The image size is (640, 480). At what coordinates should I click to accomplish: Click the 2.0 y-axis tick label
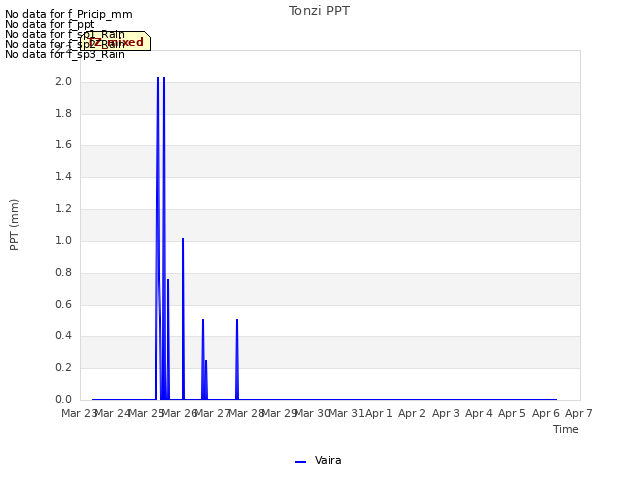click(x=64, y=82)
